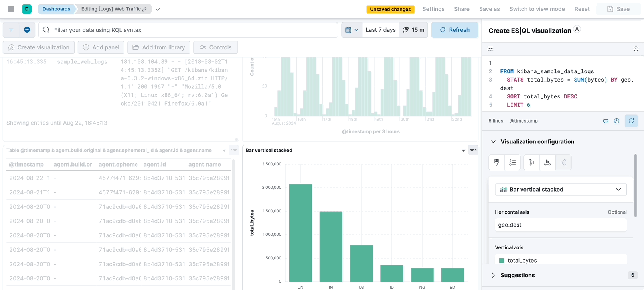Click the US bar in the chart
The height and width of the screenshot is (290, 644).
pyautogui.click(x=361, y=263)
